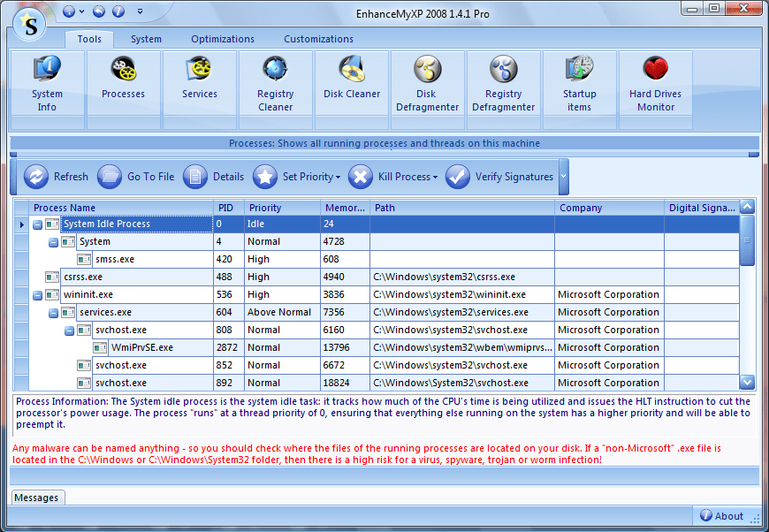Launch the Registry Cleaner
The width and height of the screenshot is (769, 532).
coord(275,84)
